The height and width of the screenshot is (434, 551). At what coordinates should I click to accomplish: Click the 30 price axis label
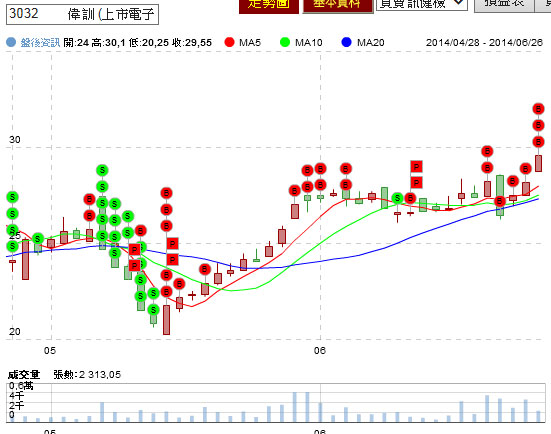(14, 140)
